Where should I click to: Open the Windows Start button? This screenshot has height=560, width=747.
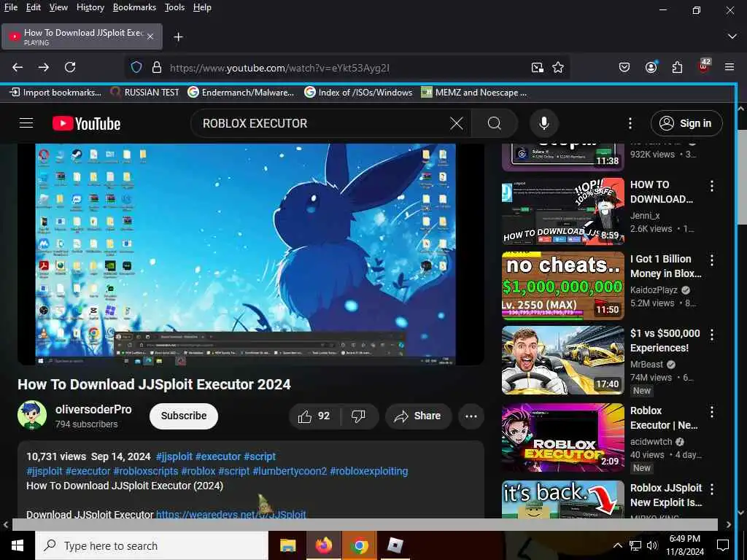point(18,545)
